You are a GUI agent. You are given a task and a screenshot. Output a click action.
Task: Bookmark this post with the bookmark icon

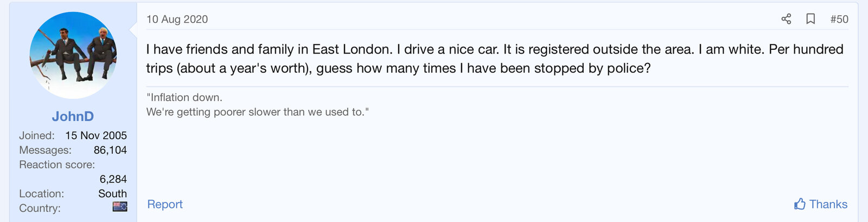(810, 19)
